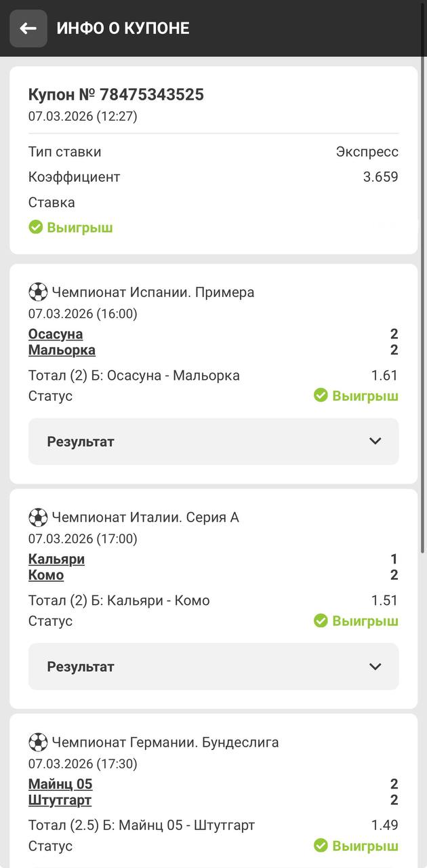Open the Штутгарт team link

pyautogui.click(x=60, y=800)
